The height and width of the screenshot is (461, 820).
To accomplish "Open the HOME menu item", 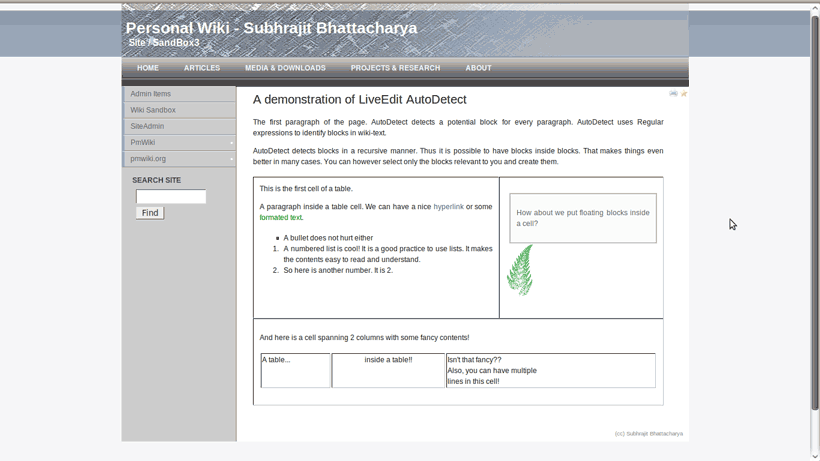I will [148, 68].
